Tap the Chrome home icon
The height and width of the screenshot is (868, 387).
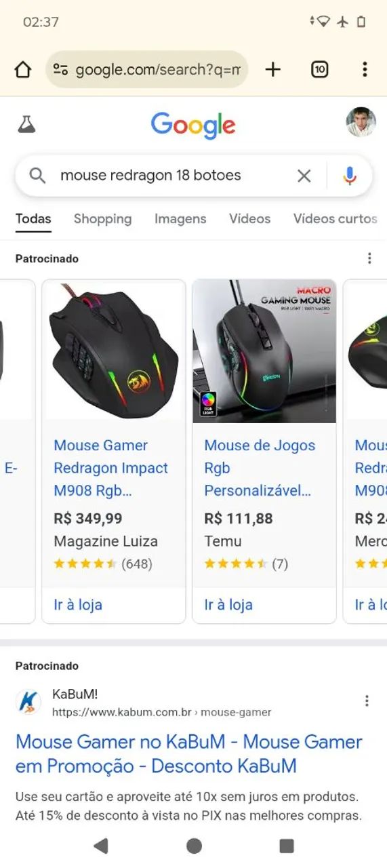click(x=23, y=69)
